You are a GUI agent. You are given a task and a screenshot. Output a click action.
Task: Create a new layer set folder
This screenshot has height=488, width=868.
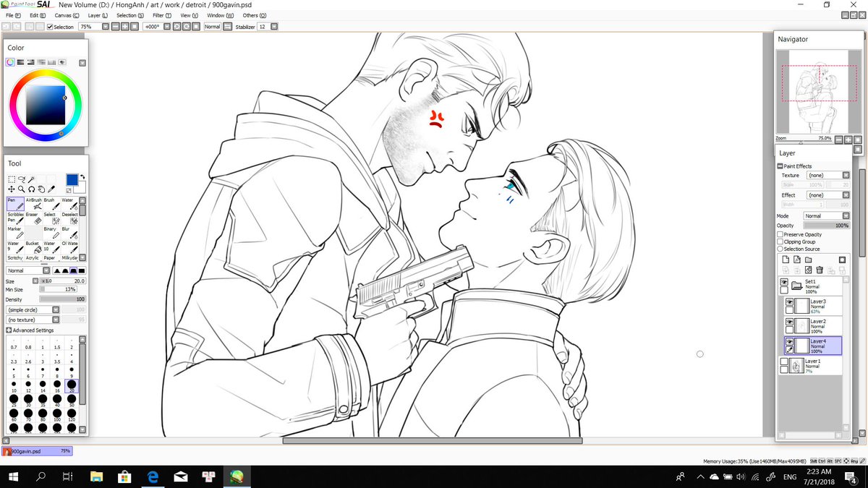click(x=808, y=260)
